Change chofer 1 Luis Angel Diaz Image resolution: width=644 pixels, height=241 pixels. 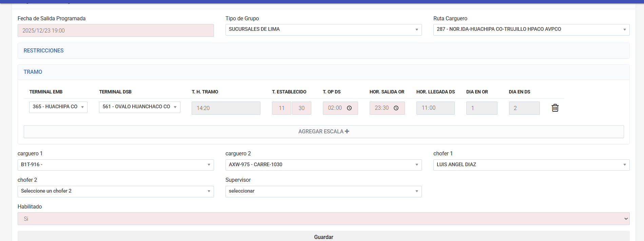531,165
